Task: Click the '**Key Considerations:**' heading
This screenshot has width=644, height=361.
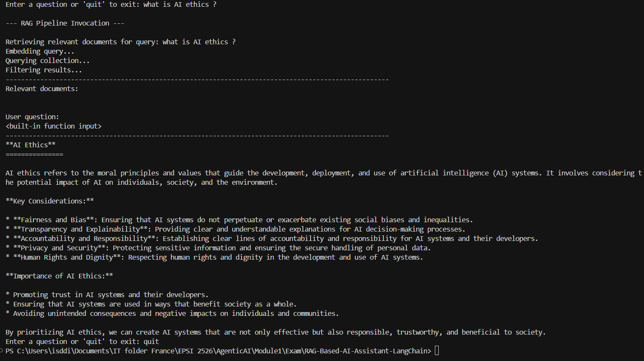Action: pos(50,201)
